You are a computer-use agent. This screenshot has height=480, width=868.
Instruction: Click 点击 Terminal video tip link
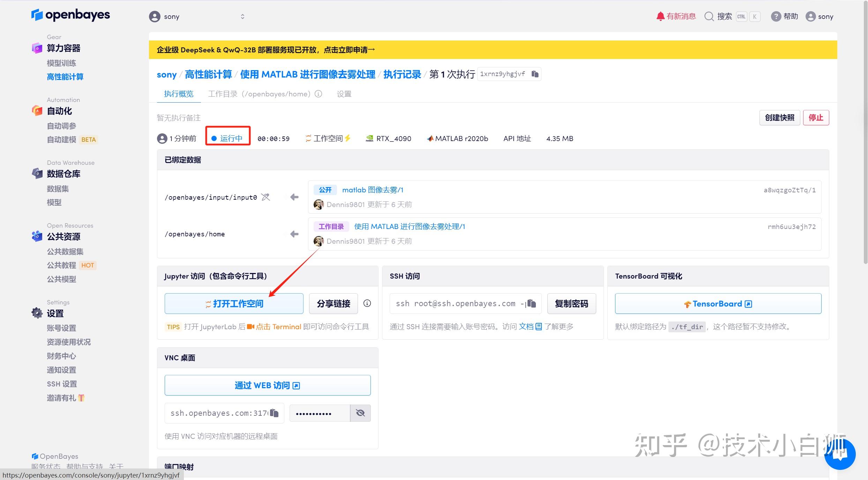pos(274,326)
